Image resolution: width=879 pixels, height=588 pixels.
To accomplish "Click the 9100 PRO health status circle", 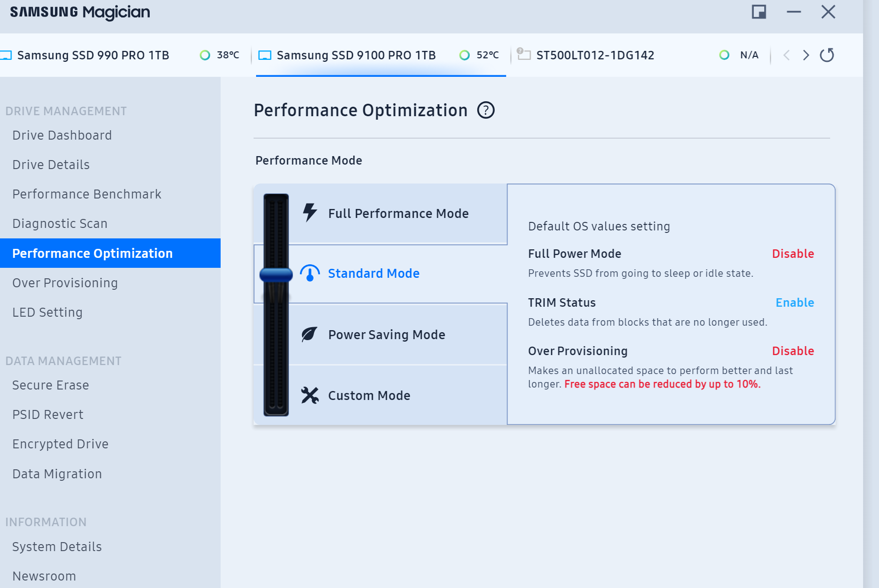I will [465, 55].
